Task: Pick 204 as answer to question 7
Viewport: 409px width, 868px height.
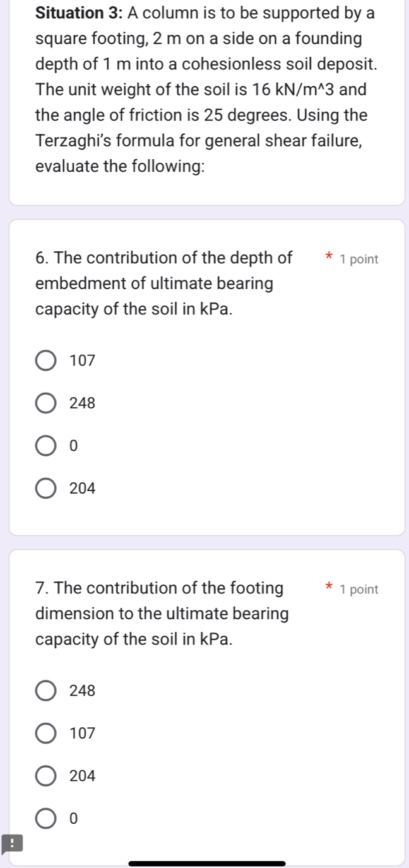Action: coord(46,776)
